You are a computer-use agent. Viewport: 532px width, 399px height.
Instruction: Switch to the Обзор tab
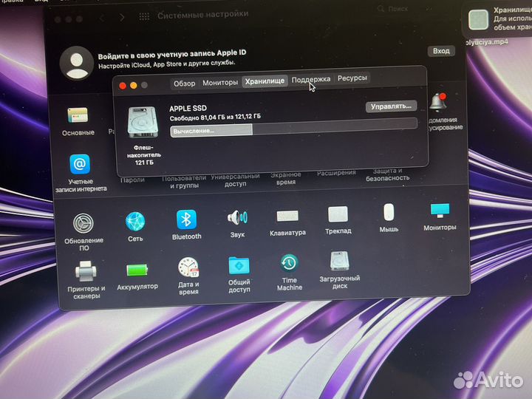pyautogui.click(x=184, y=83)
